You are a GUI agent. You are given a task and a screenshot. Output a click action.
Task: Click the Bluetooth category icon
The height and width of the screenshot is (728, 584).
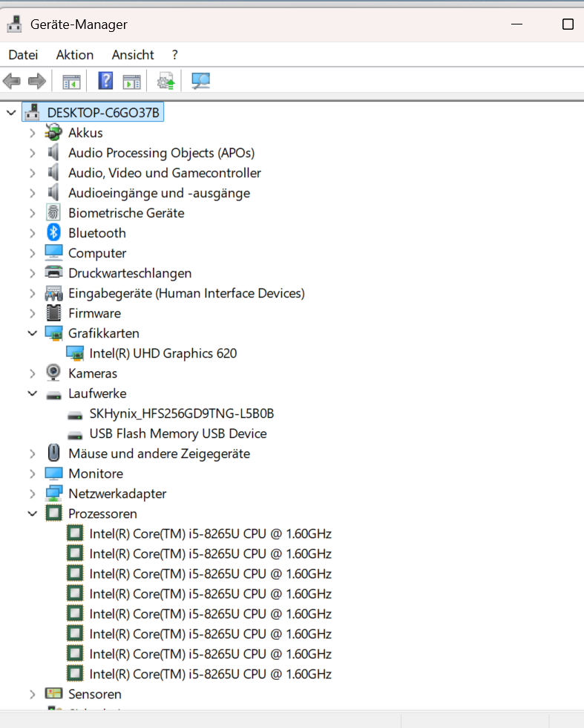[x=53, y=233]
